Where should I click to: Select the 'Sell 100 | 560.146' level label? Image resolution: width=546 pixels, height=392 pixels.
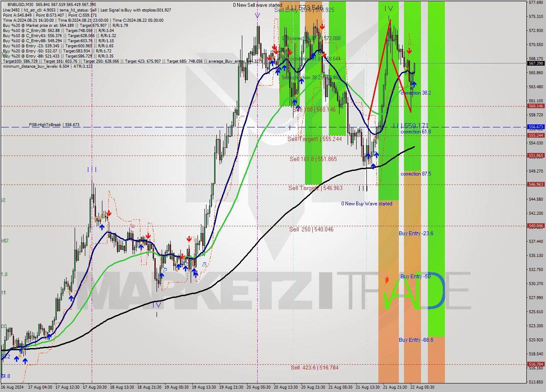click(314, 110)
